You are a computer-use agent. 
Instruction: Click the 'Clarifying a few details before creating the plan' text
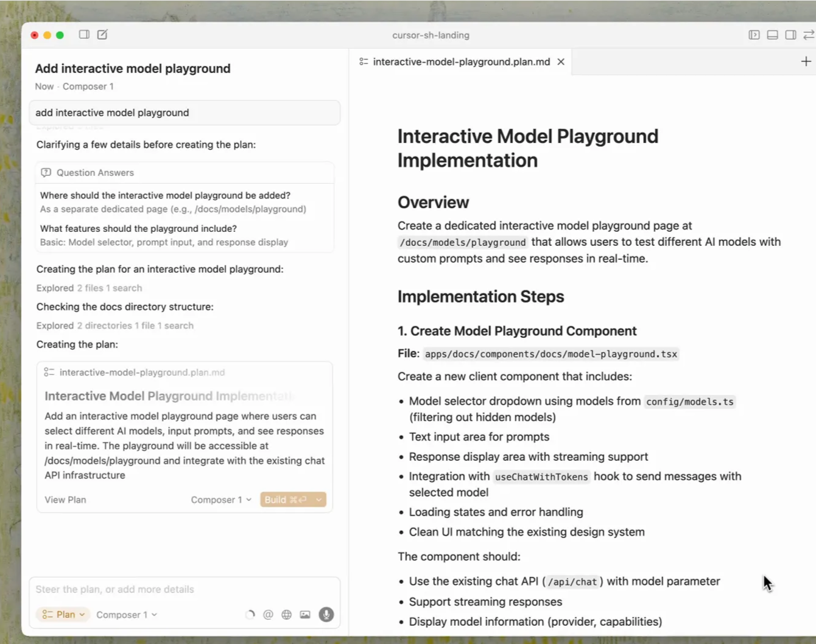[x=146, y=145]
